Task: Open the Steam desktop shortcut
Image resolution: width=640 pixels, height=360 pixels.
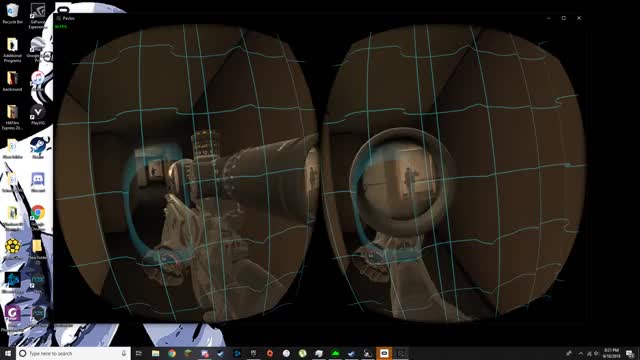Action: click(38, 148)
